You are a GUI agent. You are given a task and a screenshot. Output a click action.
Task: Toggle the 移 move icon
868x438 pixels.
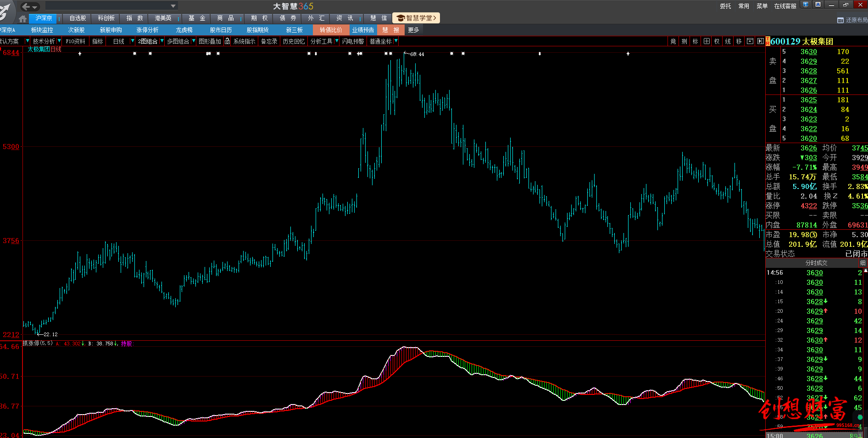pos(739,41)
